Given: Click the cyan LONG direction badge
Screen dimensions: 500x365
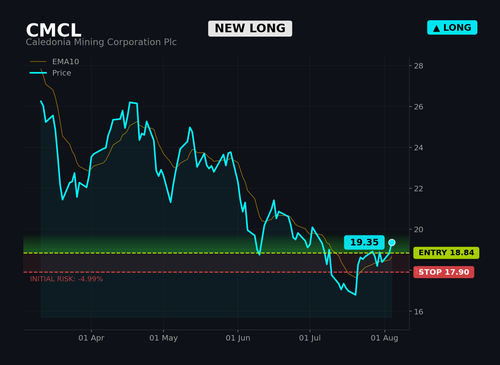Looking at the screenshot, I should (x=452, y=28).
